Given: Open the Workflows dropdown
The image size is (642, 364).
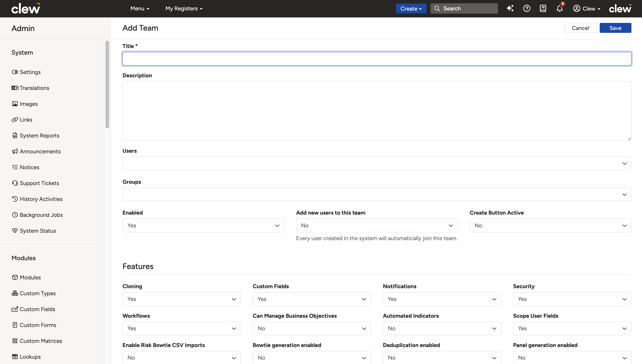Looking at the screenshot, I should point(181,329).
